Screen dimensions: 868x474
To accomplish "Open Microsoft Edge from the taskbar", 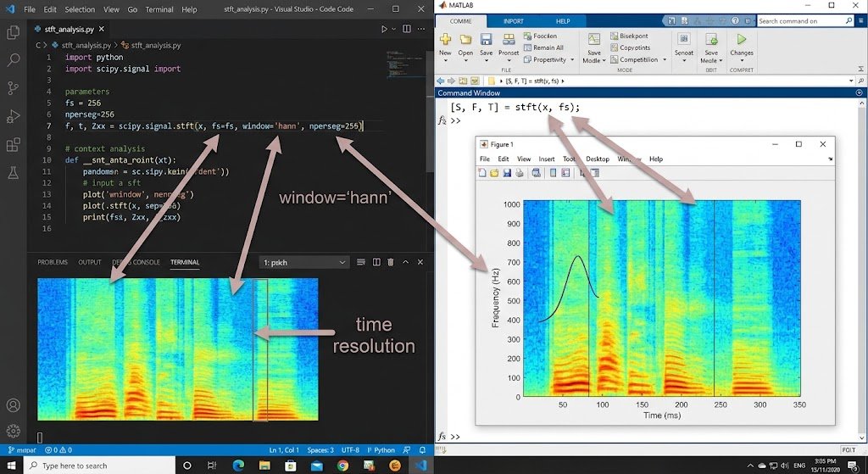I will (x=238, y=466).
